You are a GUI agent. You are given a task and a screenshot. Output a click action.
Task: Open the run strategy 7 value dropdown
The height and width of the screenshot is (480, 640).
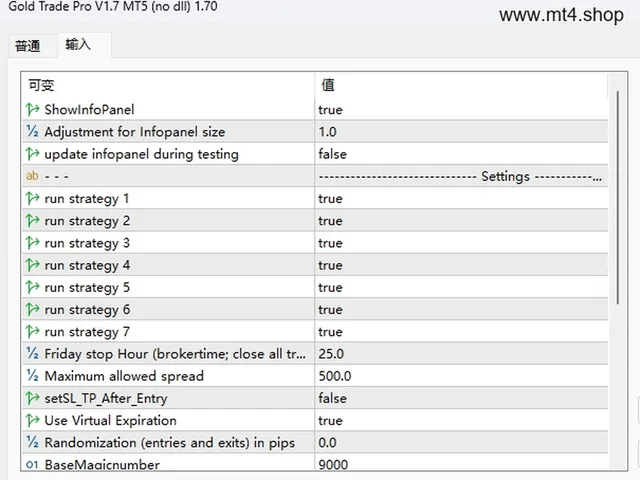click(461, 331)
